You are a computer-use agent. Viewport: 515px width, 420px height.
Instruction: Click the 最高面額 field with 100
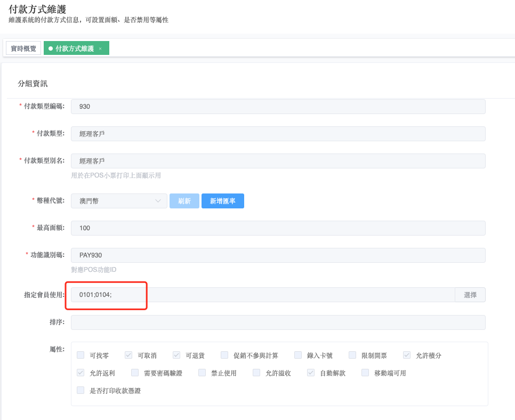click(x=278, y=228)
